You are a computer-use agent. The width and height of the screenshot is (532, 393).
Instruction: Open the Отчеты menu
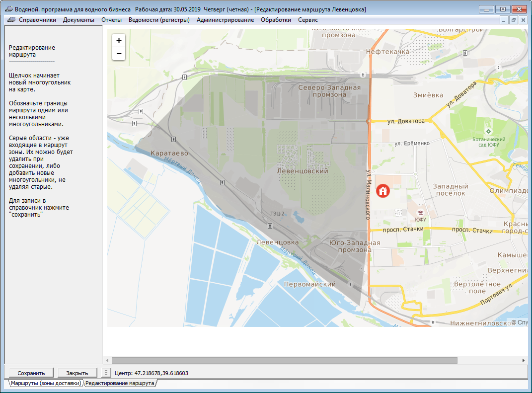pyautogui.click(x=111, y=20)
